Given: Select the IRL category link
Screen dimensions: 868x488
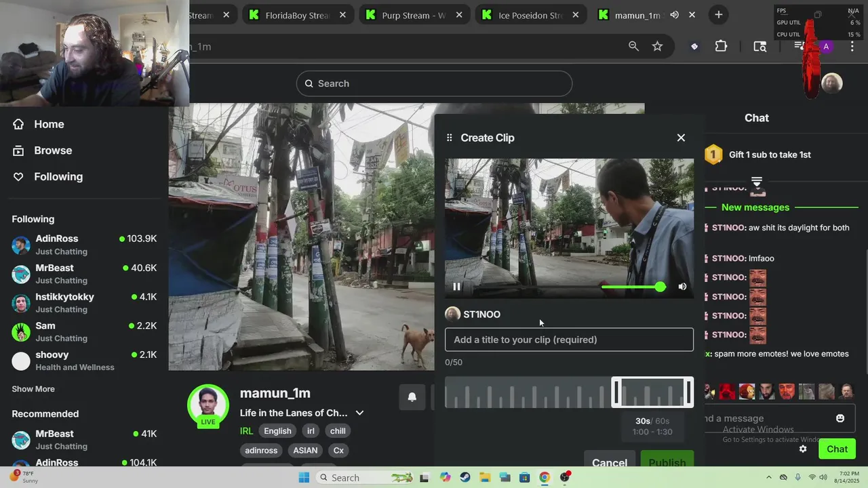Looking at the screenshot, I should pos(246,431).
